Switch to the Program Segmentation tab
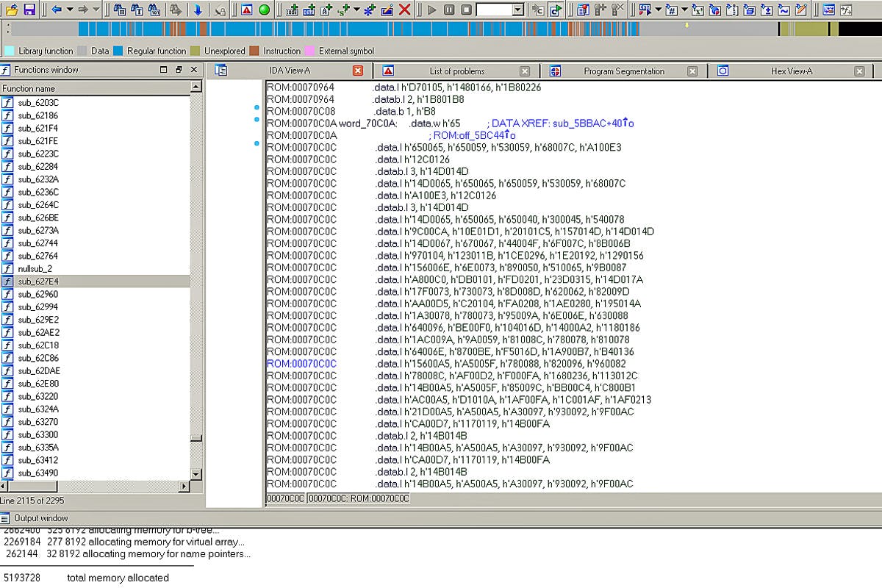 623,71
